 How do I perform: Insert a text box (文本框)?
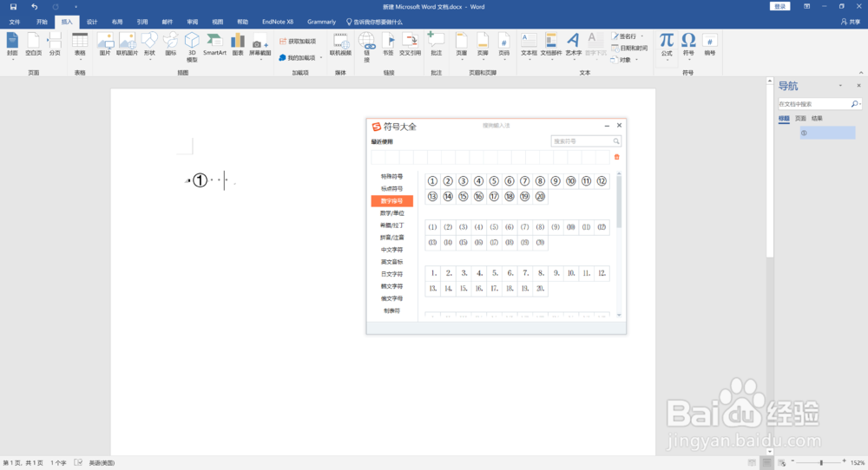[529, 47]
